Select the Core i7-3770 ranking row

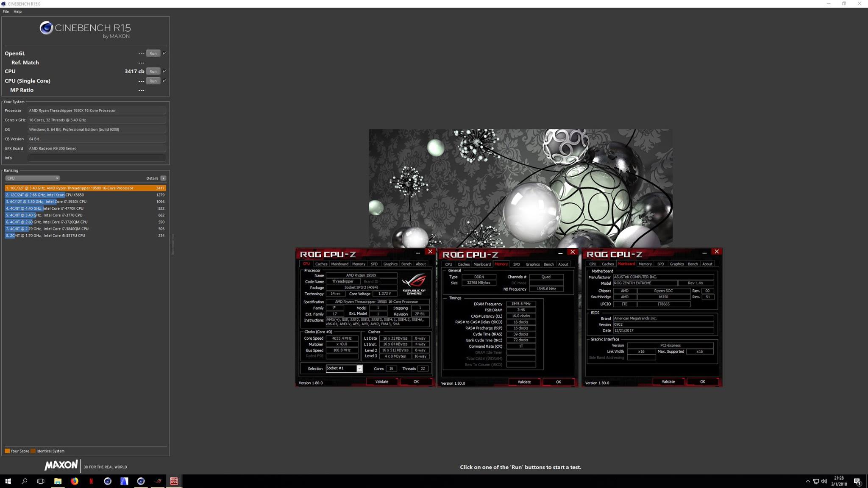pos(85,215)
